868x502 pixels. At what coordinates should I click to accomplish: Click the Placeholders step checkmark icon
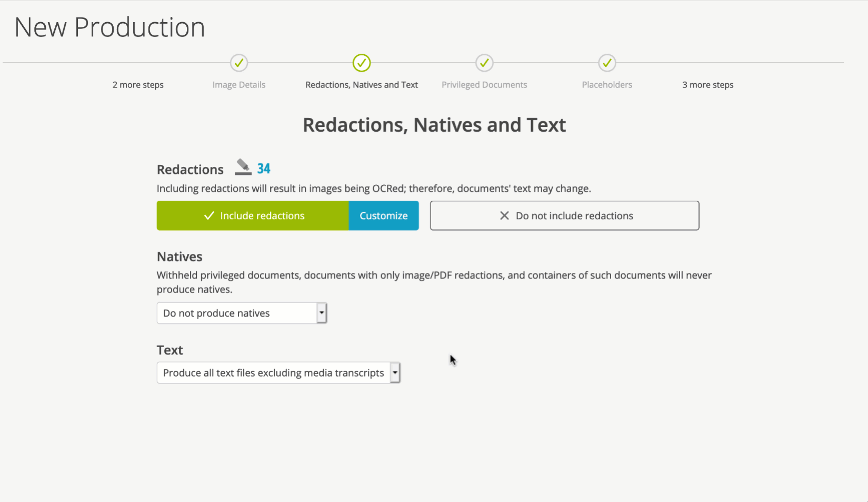[x=607, y=63]
